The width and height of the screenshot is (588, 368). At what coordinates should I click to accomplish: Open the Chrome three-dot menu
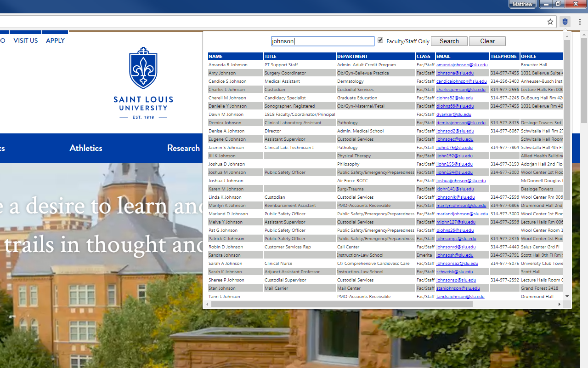click(x=580, y=22)
